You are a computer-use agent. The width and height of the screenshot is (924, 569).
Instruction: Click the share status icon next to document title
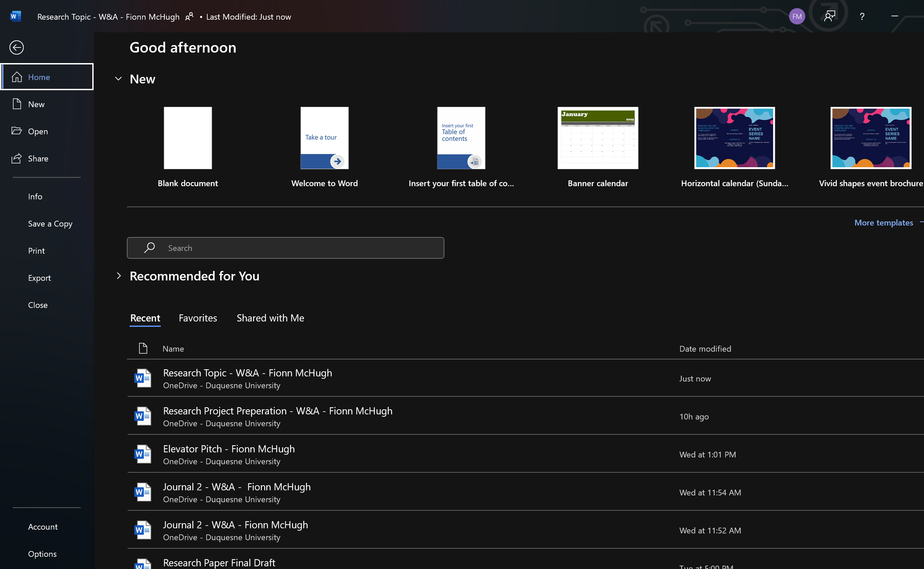coord(189,17)
